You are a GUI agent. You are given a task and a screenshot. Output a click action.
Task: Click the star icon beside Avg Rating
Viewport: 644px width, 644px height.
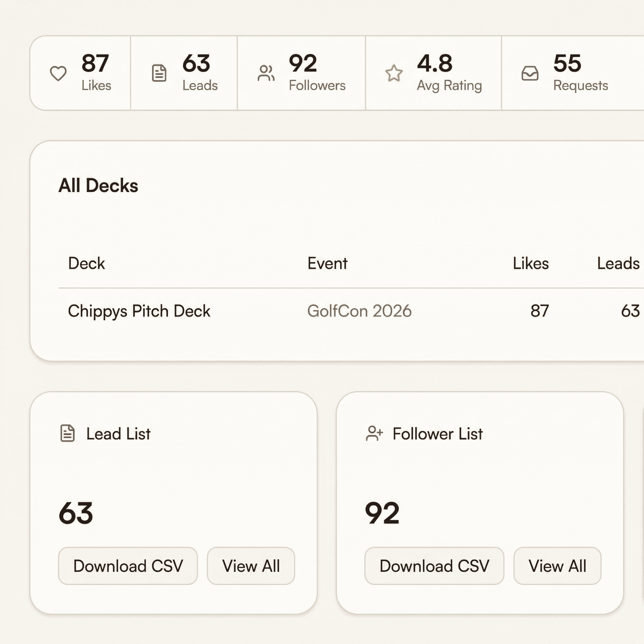tap(394, 73)
